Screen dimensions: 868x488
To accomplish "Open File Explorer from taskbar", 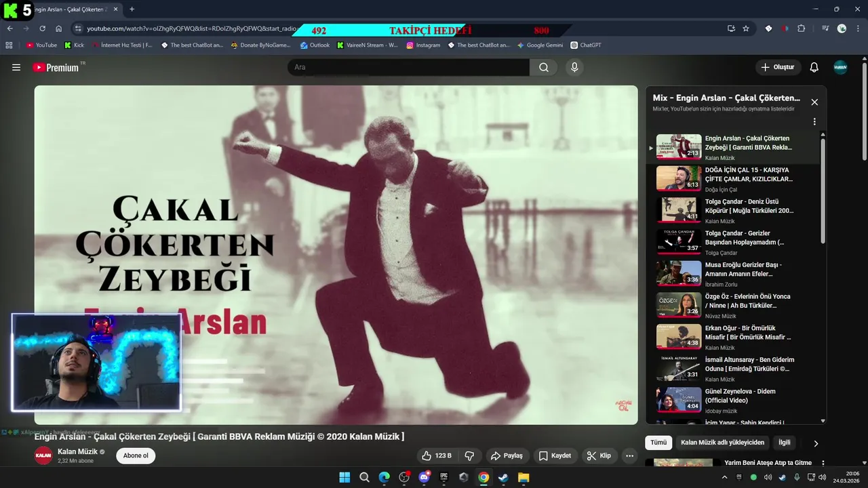I will pyautogui.click(x=523, y=477).
